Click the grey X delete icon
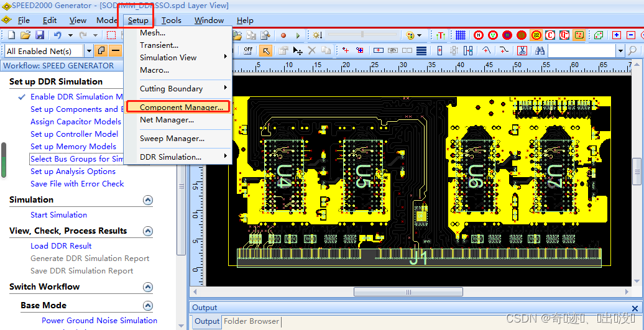 point(311,51)
